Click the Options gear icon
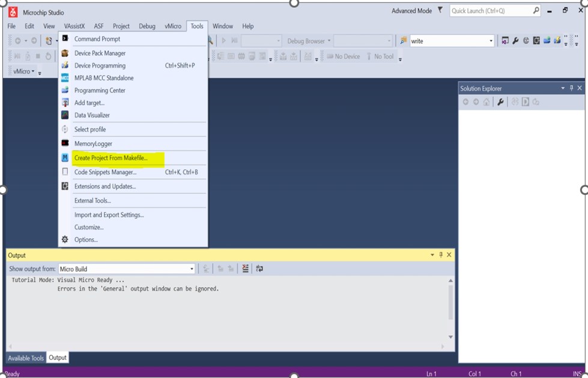Screen dimensions: 588x378 65,239
